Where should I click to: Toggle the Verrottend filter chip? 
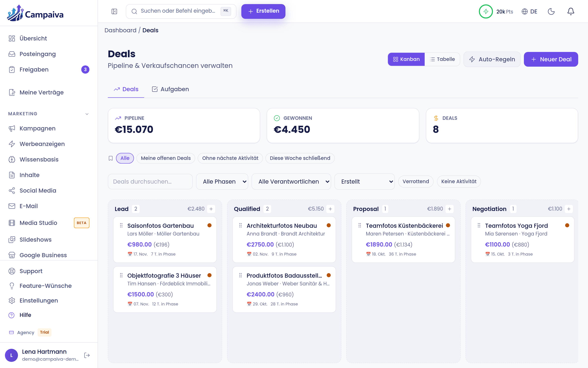coord(416,182)
